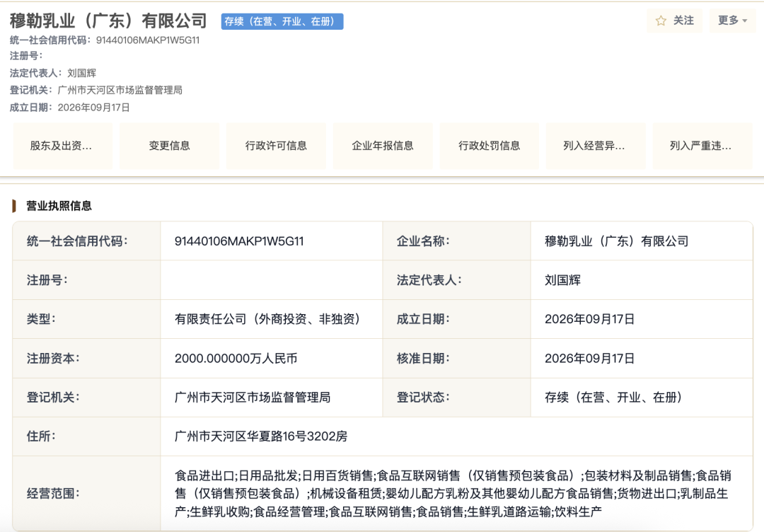The width and height of the screenshot is (764, 532).
Task: Click the 营业执照信息 section heading
Action: coord(59,206)
